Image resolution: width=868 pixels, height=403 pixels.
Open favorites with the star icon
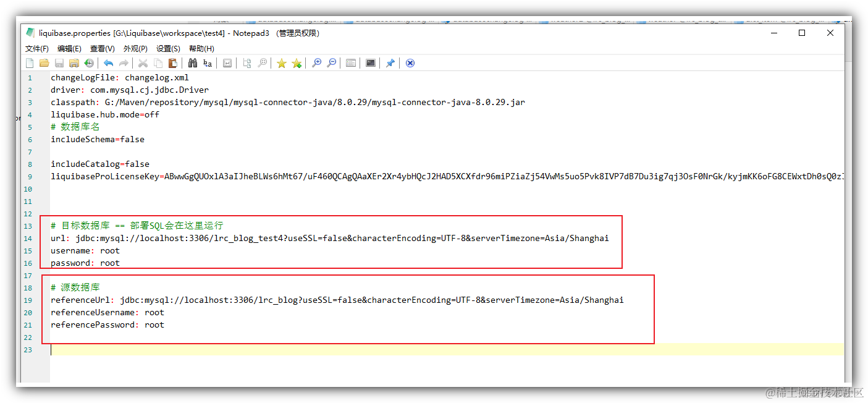[282, 63]
